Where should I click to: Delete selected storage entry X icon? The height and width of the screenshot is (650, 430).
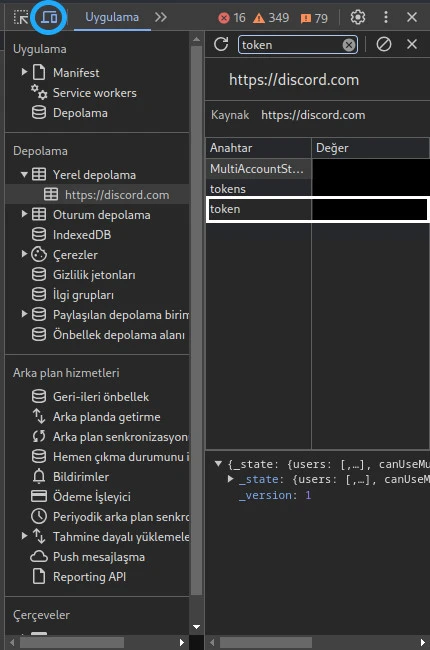[412, 44]
